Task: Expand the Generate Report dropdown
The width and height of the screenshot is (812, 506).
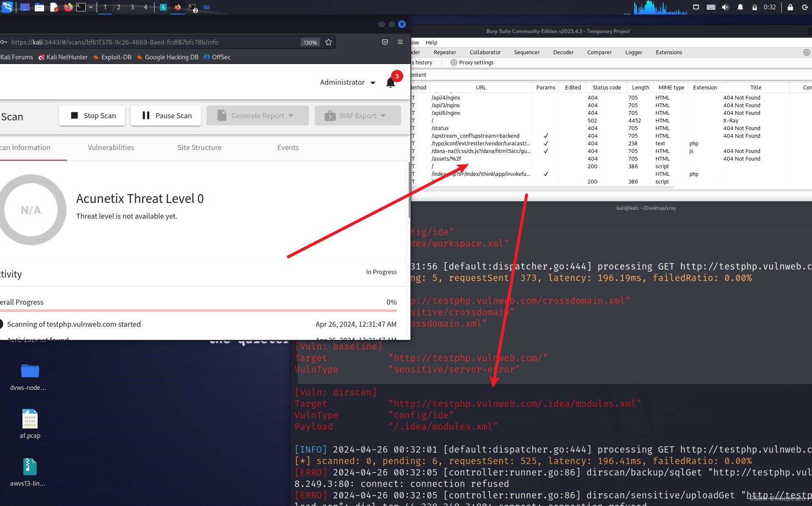Action: click(258, 116)
